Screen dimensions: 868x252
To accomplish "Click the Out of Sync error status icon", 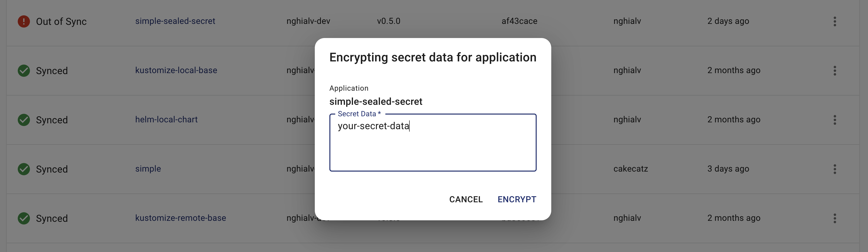I will [x=24, y=22].
